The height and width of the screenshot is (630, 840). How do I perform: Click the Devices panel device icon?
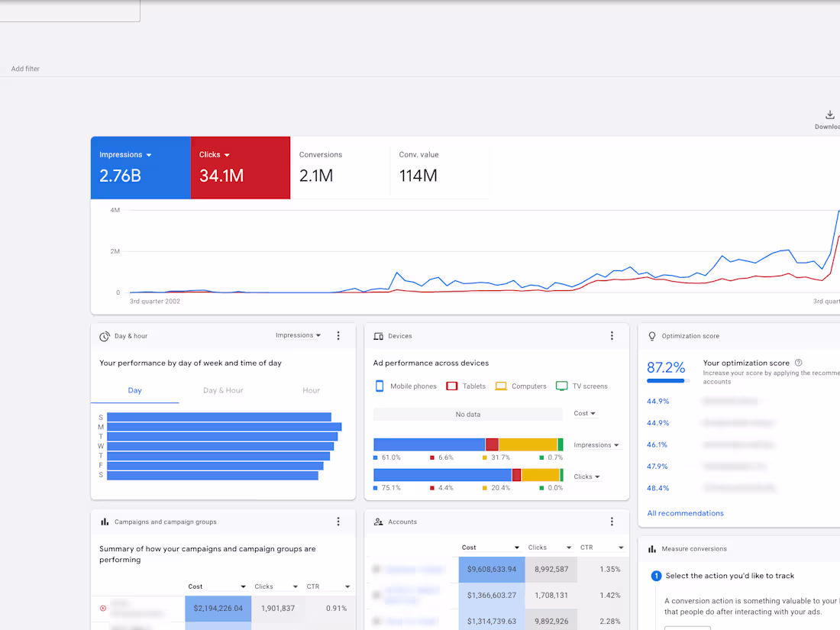point(378,335)
